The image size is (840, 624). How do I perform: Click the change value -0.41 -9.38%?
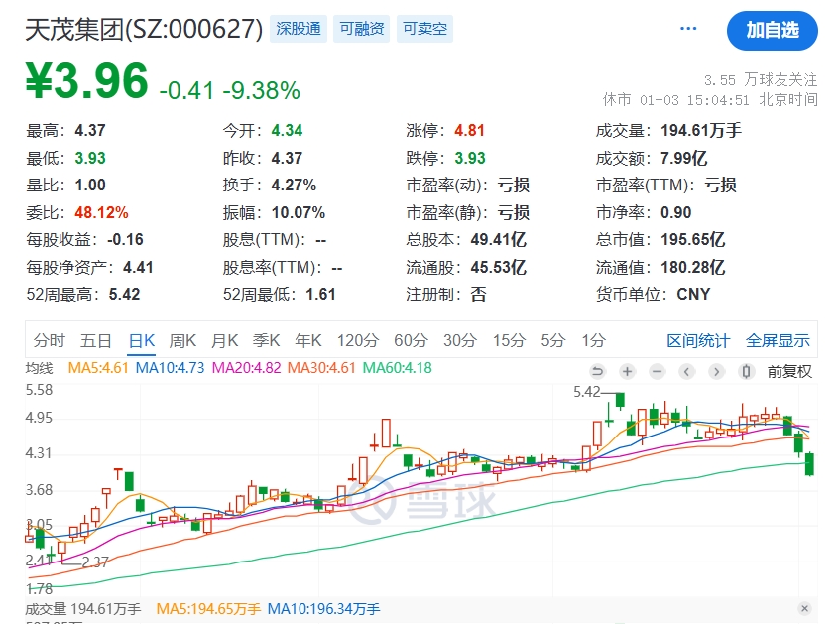click(230, 90)
